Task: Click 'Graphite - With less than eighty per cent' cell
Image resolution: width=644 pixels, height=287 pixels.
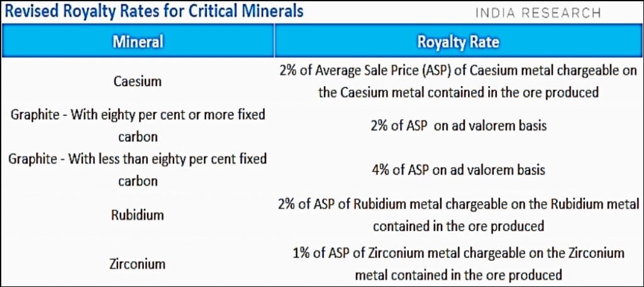Action: point(138,170)
